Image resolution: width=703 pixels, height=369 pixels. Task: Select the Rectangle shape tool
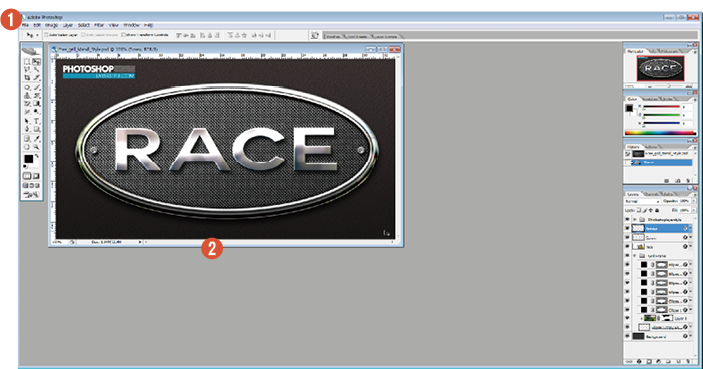pos(37,129)
